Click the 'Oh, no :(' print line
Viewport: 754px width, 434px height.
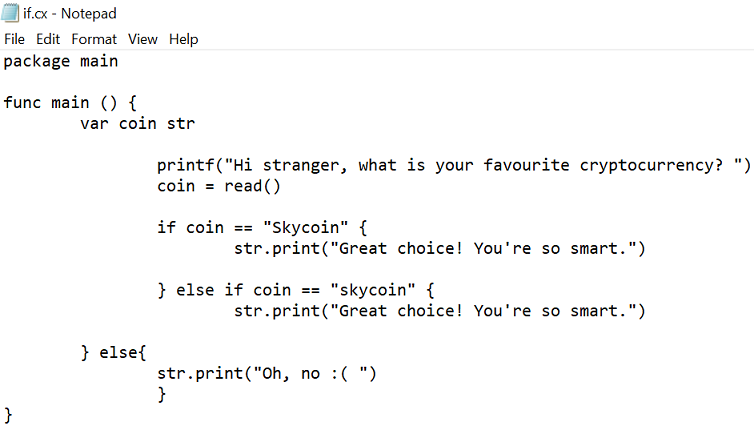tap(266, 374)
